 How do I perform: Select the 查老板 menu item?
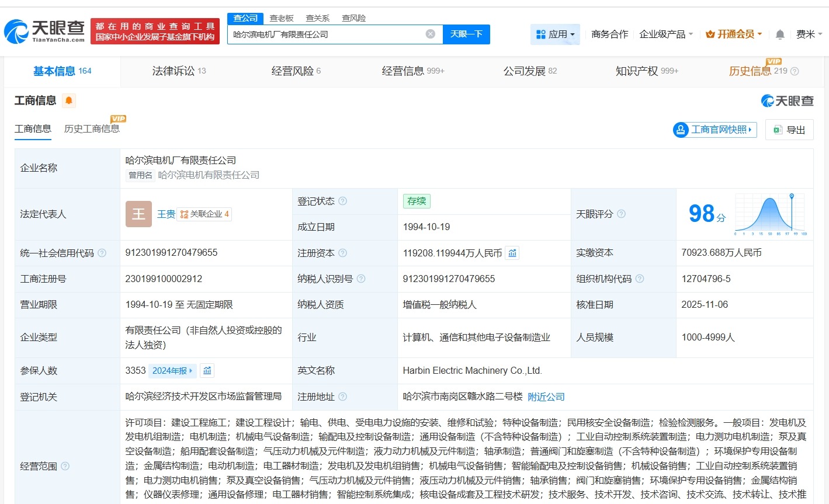(280, 18)
